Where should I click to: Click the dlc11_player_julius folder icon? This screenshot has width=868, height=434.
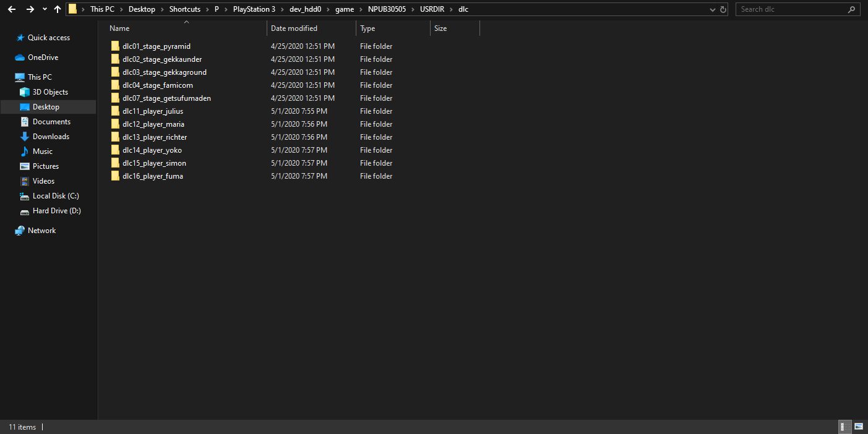tap(115, 111)
